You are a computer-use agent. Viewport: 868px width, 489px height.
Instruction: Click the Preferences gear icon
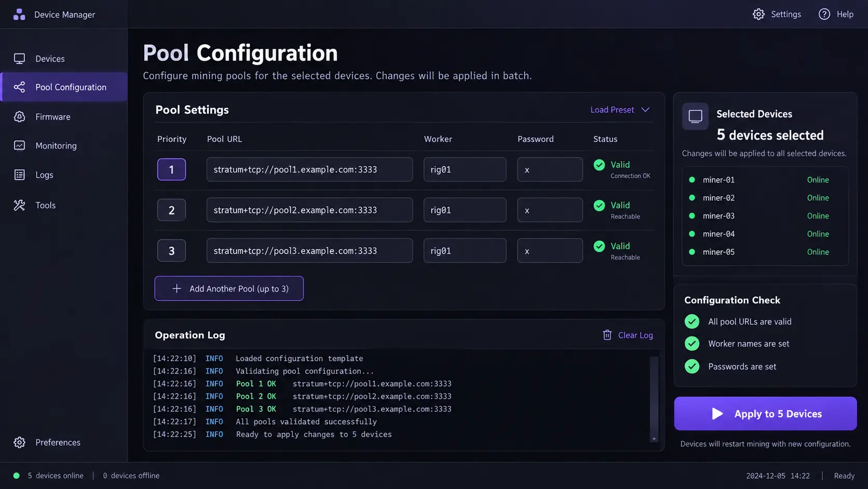point(19,442)
